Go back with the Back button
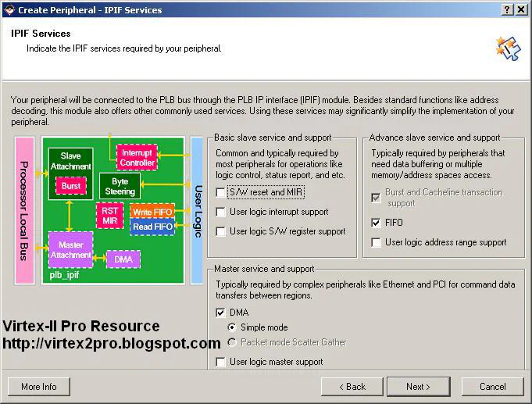Viewport: 532px width, 404px height. click(x=351, y=386)
